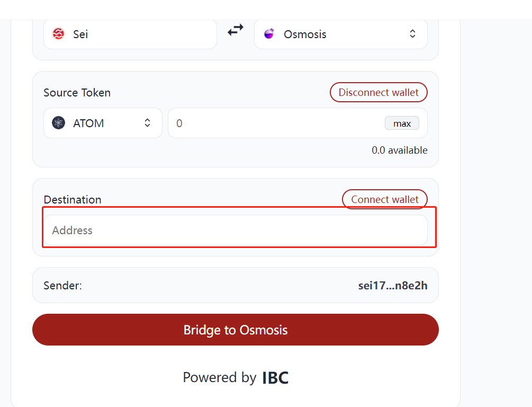Click the Source Token heading
This screenshot has width=532, height=407.
point(77,92)
